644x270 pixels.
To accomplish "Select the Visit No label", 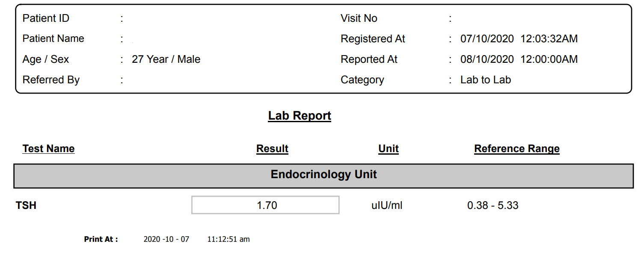I will click(x=359, y=18).
